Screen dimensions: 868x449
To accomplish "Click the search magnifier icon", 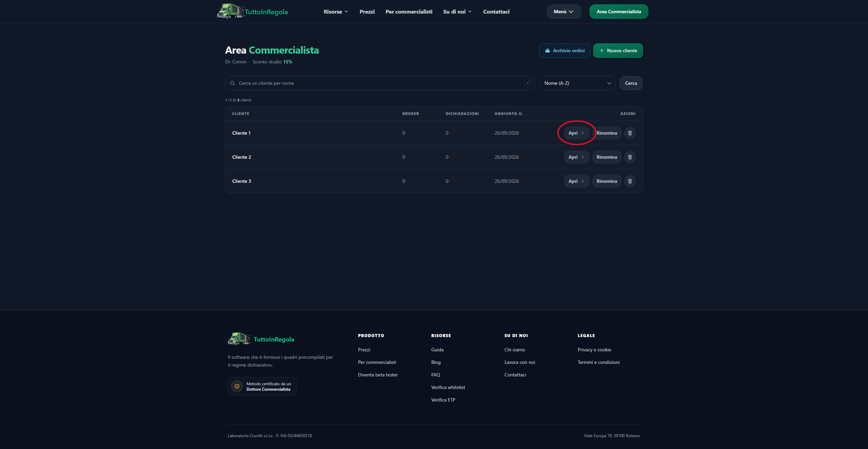I will click(x=233, y=83).
